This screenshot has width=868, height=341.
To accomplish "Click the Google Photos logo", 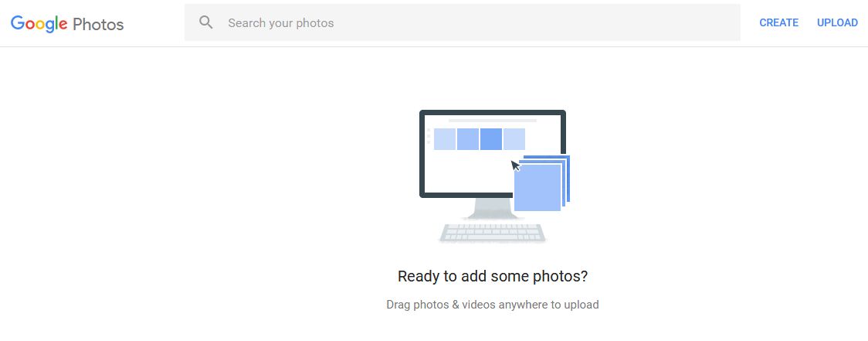I will (x=67, y=23).
